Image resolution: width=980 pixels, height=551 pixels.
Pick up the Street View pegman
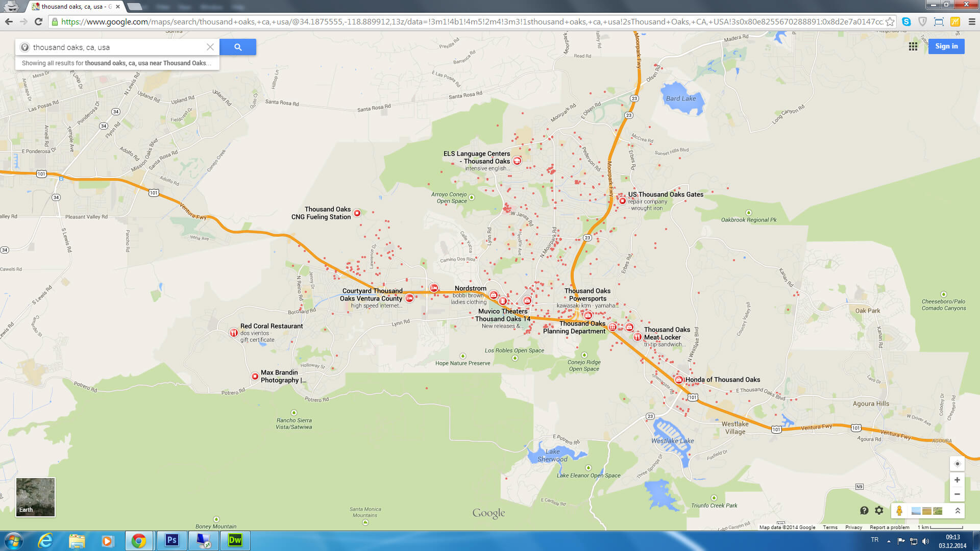coord(899,511)
